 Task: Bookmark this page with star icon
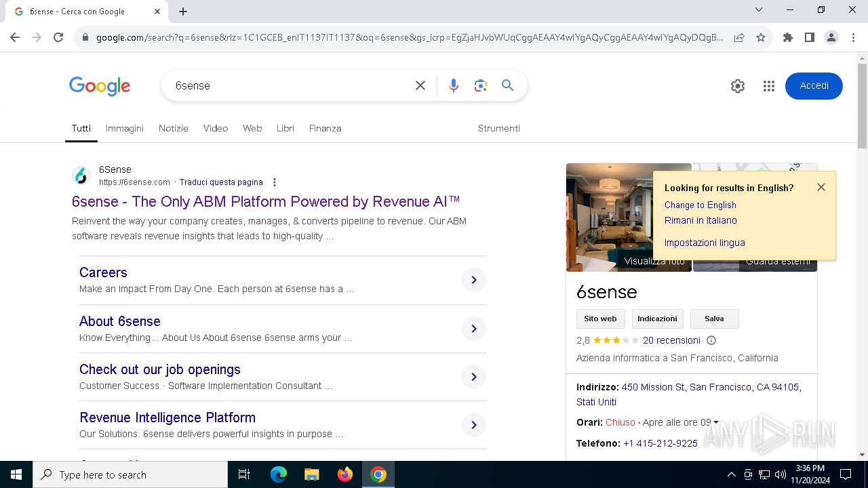click(x=761, y=37)
